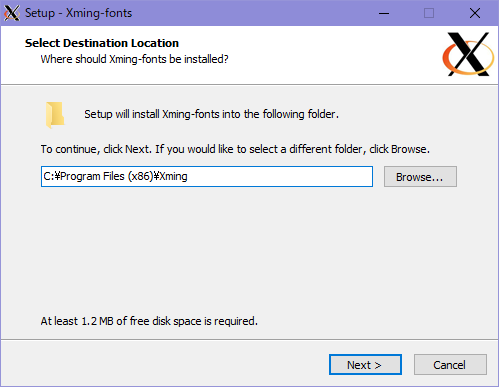
Task: Click the Xming icon in the title bar
Action: click(12, 13)
